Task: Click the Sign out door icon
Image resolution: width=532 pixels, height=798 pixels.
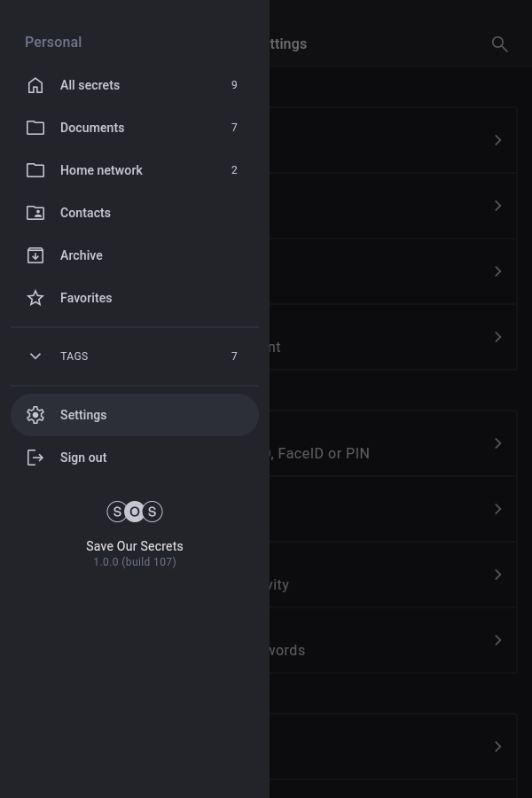Action: 35,458
